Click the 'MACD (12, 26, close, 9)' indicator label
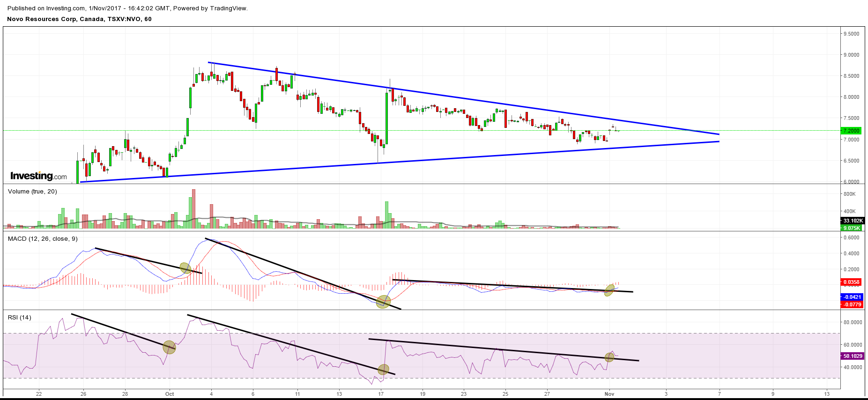868x400 pixels. coord(43,239)
